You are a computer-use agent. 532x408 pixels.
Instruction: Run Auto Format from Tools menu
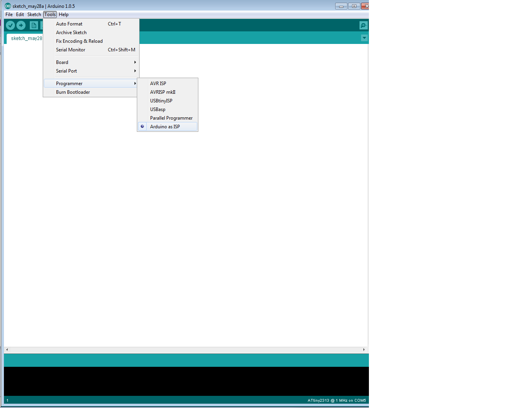point(91,24)
